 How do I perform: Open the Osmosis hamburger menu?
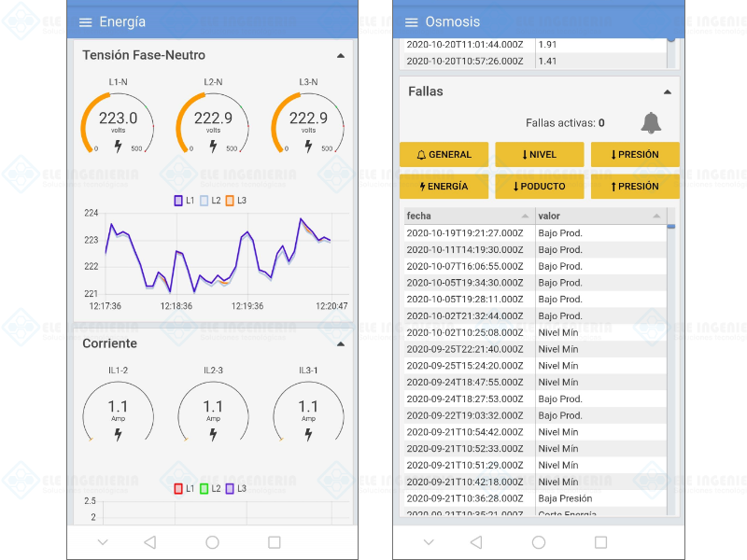412,22
